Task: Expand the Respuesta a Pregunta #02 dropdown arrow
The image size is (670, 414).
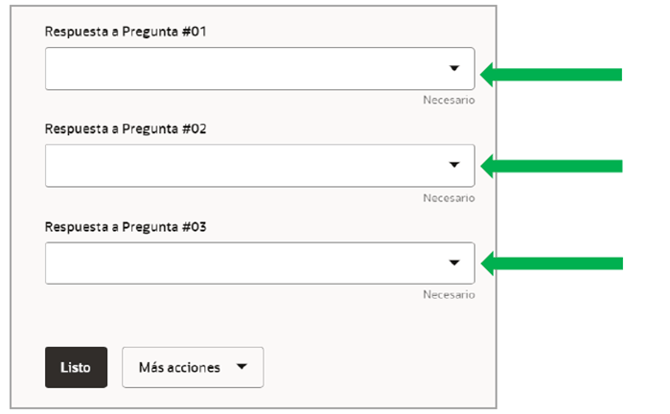Action: click(x=454, y=165)
